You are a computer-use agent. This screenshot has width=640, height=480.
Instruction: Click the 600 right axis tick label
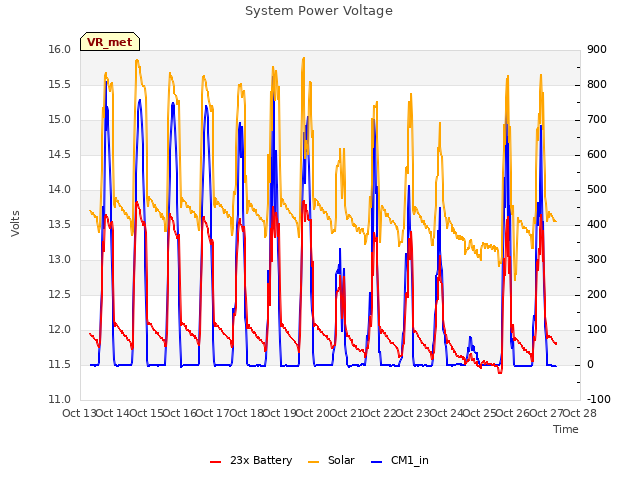point(597,155)
